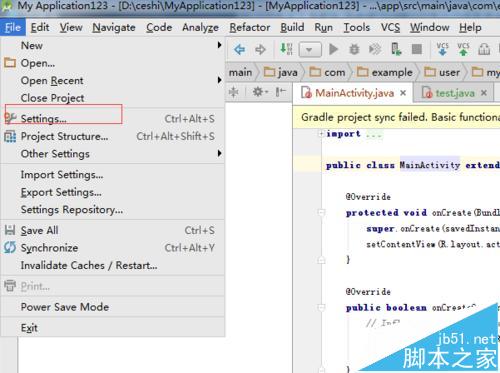500x373 pixels.
Task: Choose Import Settings...
Action: click(x=113, y=175)
